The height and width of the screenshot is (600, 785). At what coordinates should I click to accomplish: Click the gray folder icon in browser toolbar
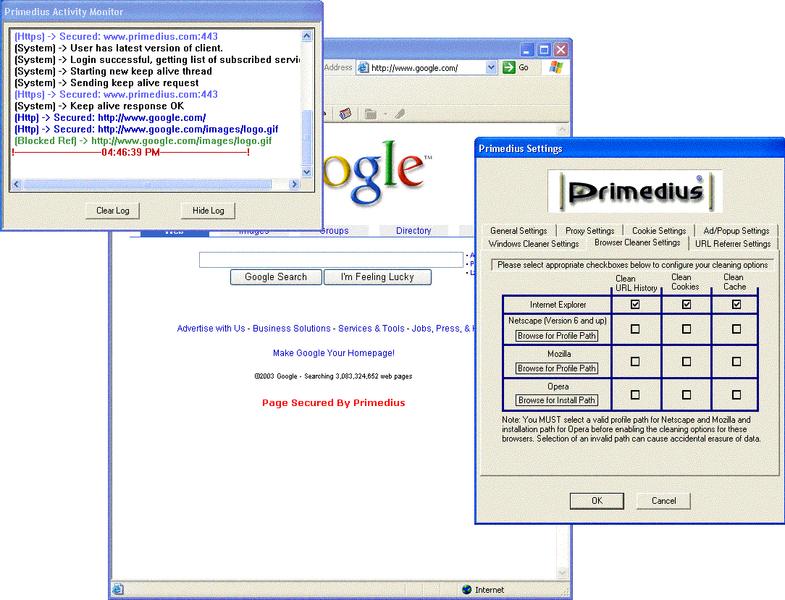click(x=370, y=114)
